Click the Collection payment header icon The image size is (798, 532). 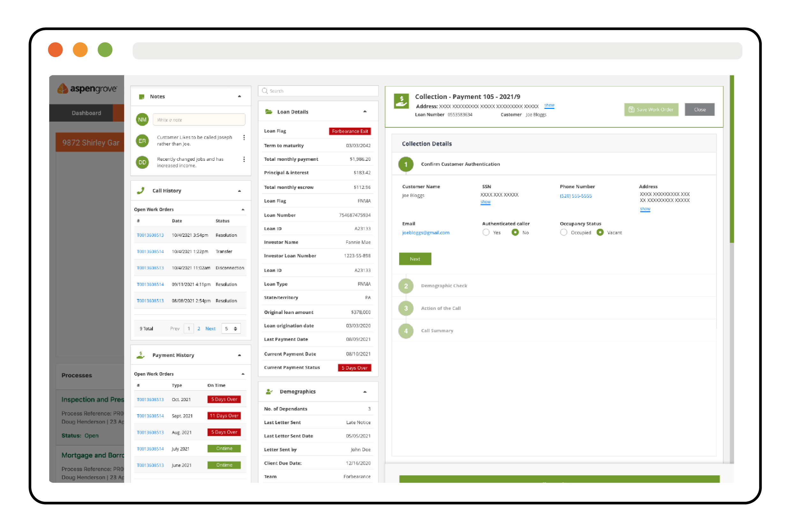click(401, 101)
